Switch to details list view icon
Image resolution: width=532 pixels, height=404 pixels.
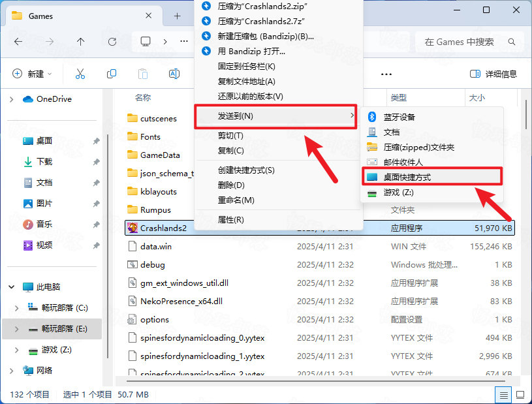click(x=503, y=395)
